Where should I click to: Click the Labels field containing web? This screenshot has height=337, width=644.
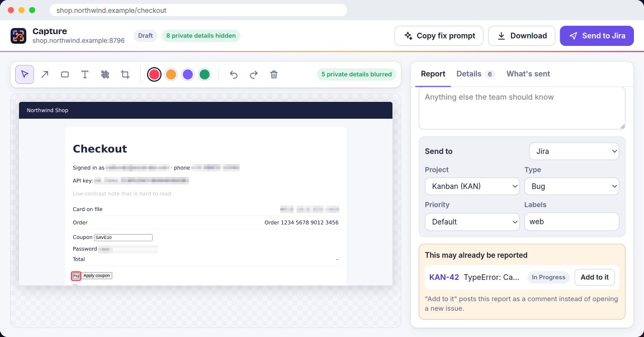point(572,222)
